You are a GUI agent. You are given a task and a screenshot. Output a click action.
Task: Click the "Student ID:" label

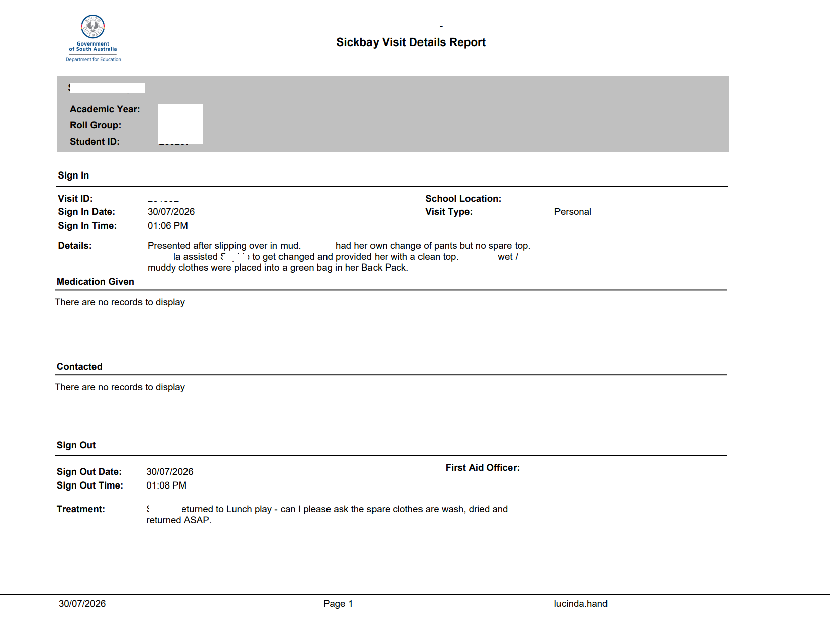pos(95,142)
